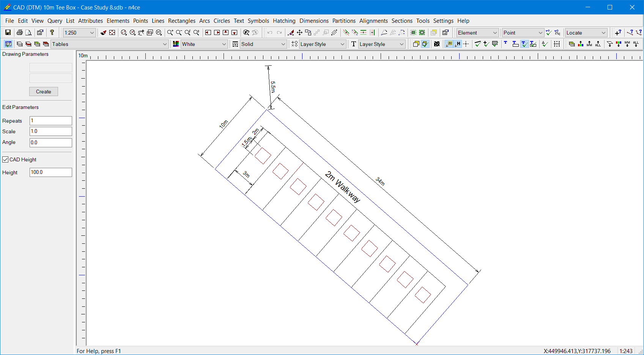Open the File menu
The image size is (644, 355).
point(9,21)
